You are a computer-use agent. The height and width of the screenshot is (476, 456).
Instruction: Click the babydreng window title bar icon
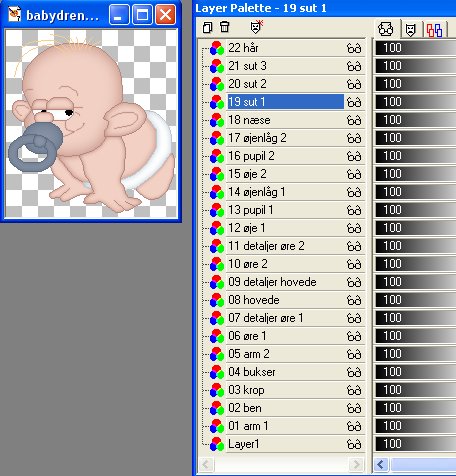click(x=14, y=15)
